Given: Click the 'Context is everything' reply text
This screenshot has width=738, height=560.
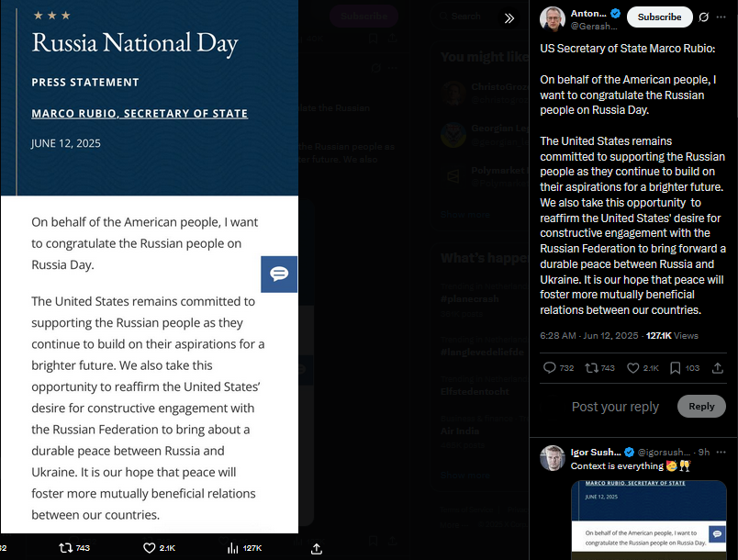Looking at the screenshot, I should (x=617, y=465).
